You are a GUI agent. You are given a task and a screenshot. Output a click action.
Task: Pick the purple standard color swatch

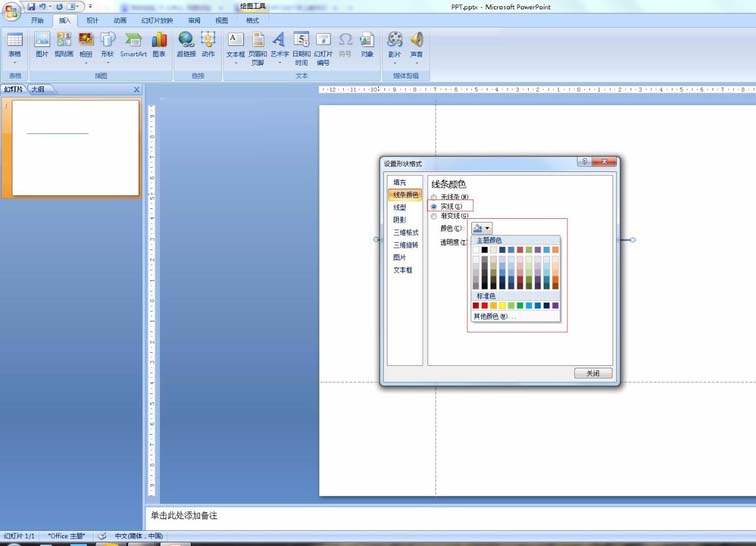pyautogui.click(x=555, y=305)
